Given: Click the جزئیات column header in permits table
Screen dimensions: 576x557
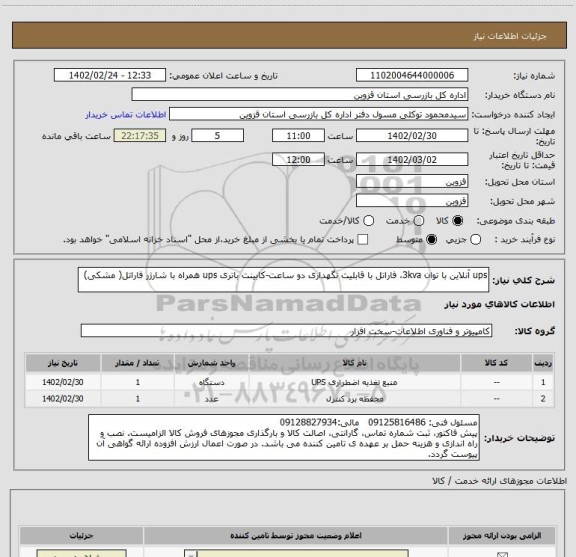Looking at the screenshot, I should pyautogui.click(x=82, y=536).
